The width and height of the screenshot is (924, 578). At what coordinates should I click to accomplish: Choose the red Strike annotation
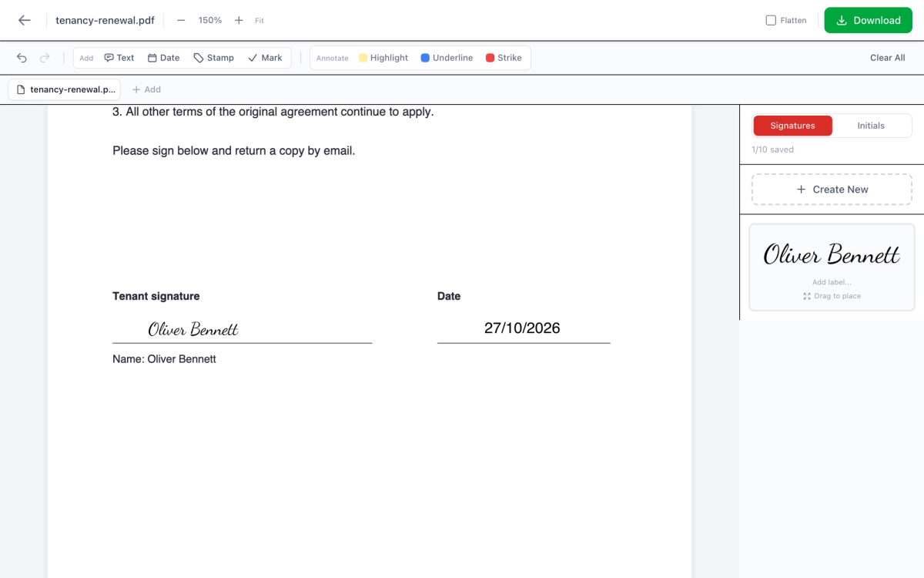504,58
